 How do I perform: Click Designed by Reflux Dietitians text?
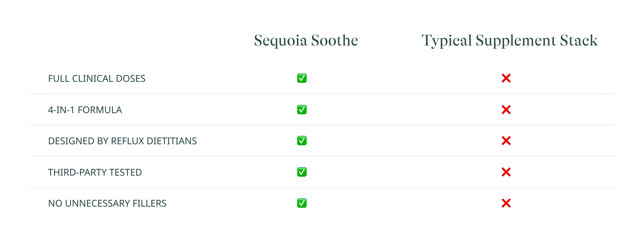click(122, 141)
